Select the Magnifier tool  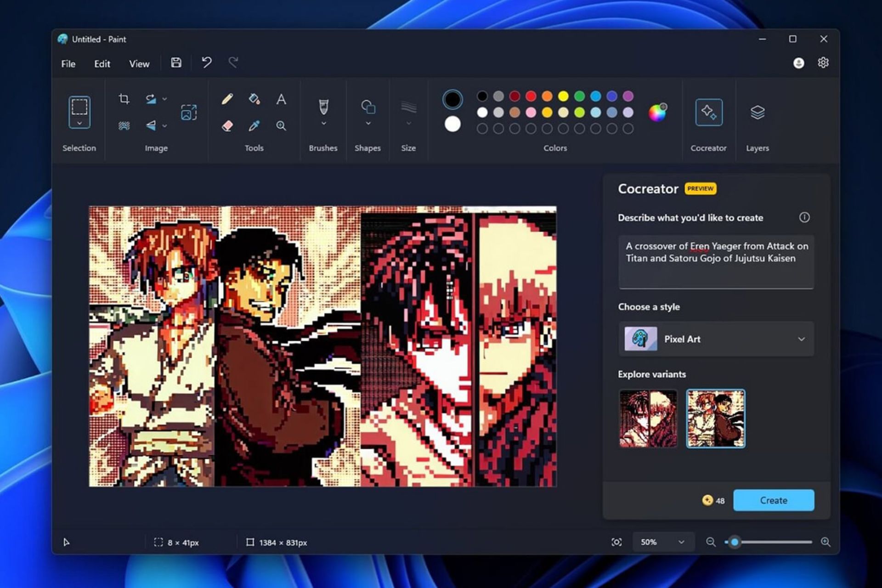[281, 126]
